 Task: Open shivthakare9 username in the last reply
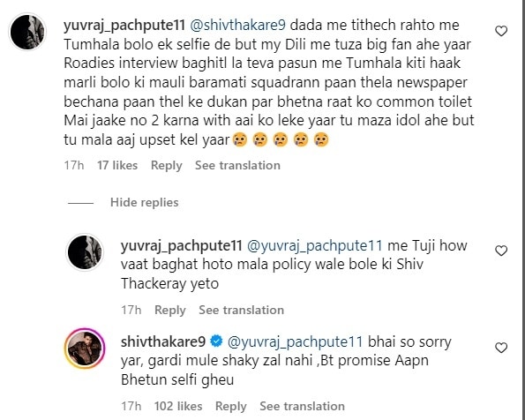click(163, 341)
